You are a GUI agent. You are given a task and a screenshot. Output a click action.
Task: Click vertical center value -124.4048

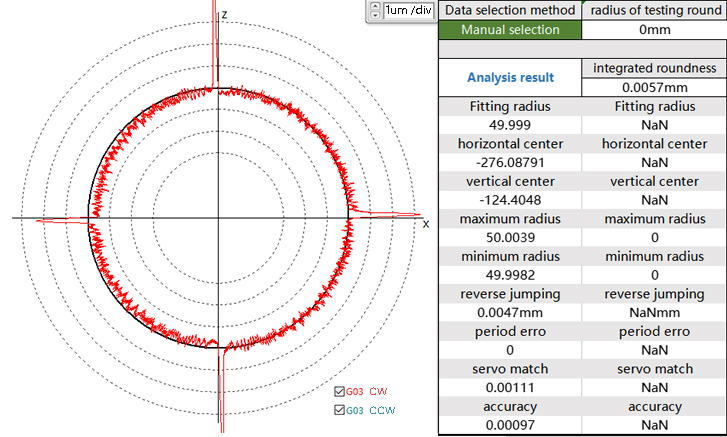tap(510, 199)
